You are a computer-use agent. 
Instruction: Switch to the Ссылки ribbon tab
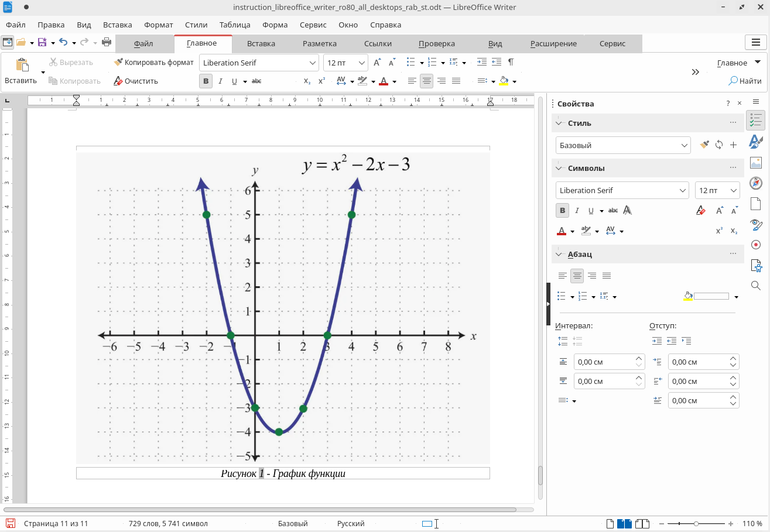(378, 44)
